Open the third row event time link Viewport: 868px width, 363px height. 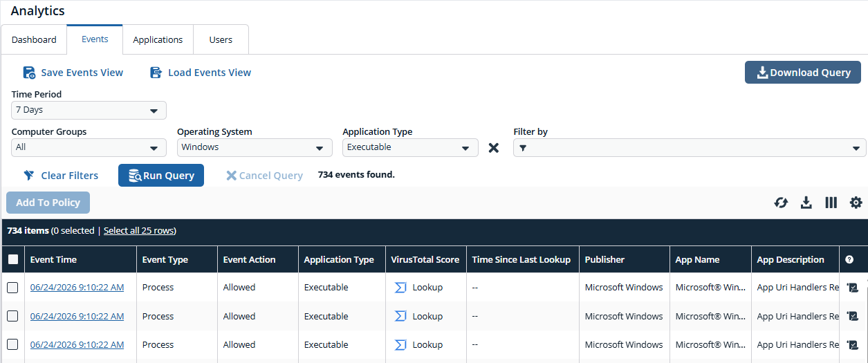point(77,344)
